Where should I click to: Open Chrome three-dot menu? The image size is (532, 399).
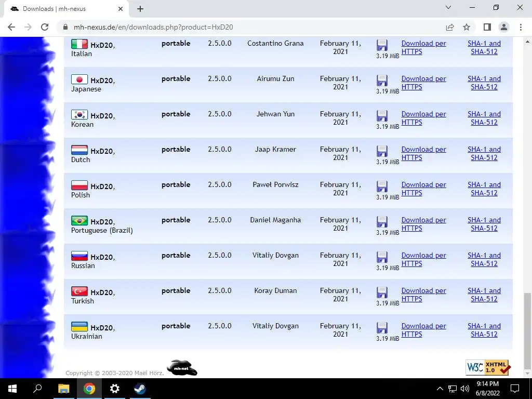tap(521, 27)
